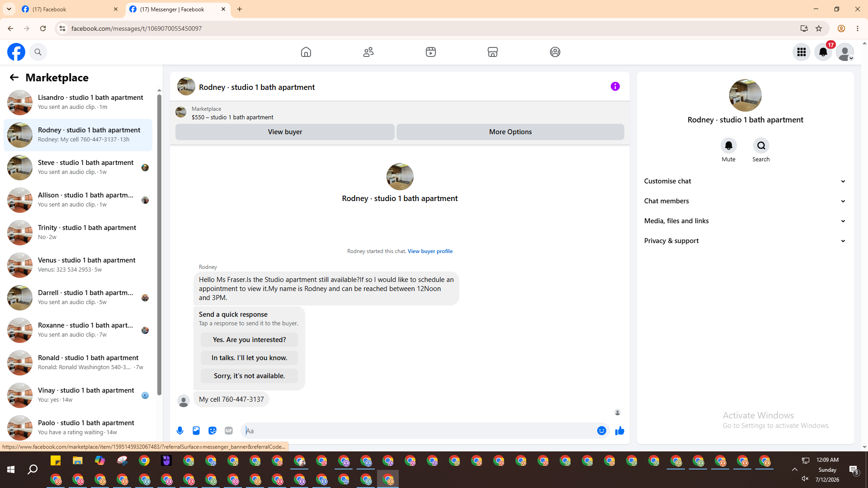Expand Chat members section
This screenshot has height=488, width=868.
point(745,201)
